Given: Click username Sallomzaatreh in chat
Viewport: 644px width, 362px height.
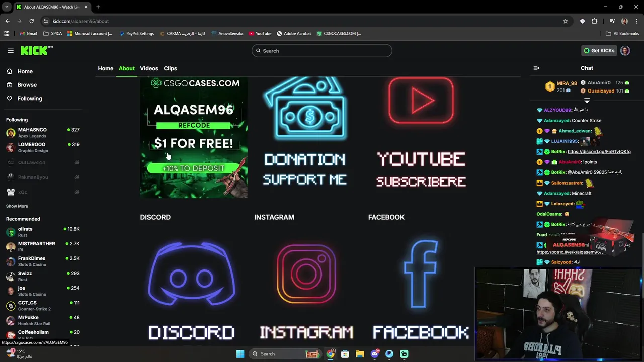Looking at the screenshot, I should pyautogui.click(x=567, y=183).
